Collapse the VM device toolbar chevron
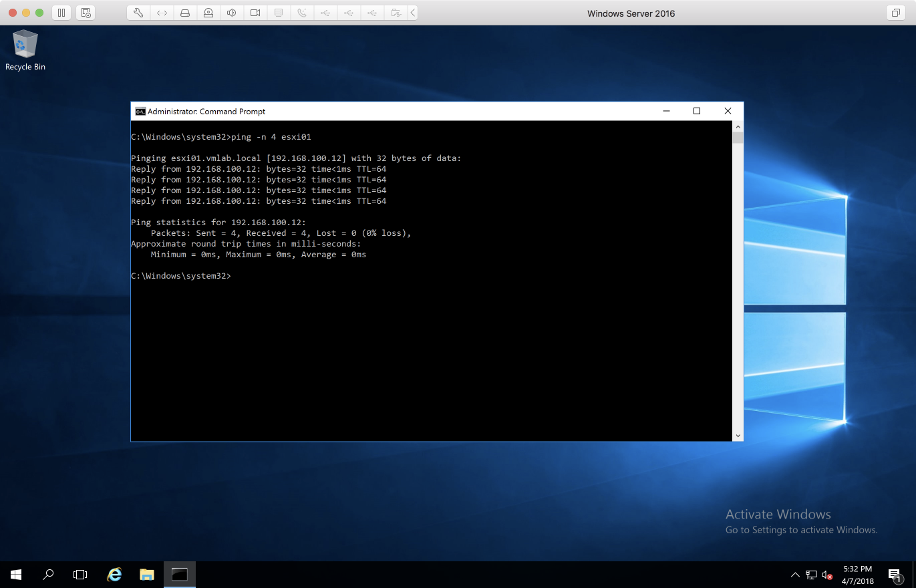Screen dimensions: 916x588 point(412,13)
